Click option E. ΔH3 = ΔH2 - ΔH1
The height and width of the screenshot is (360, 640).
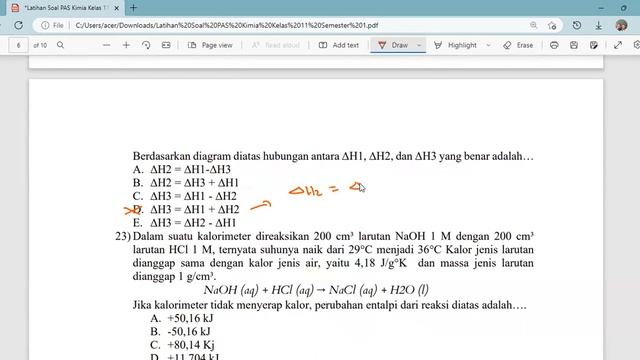click(x=184, y=223)
